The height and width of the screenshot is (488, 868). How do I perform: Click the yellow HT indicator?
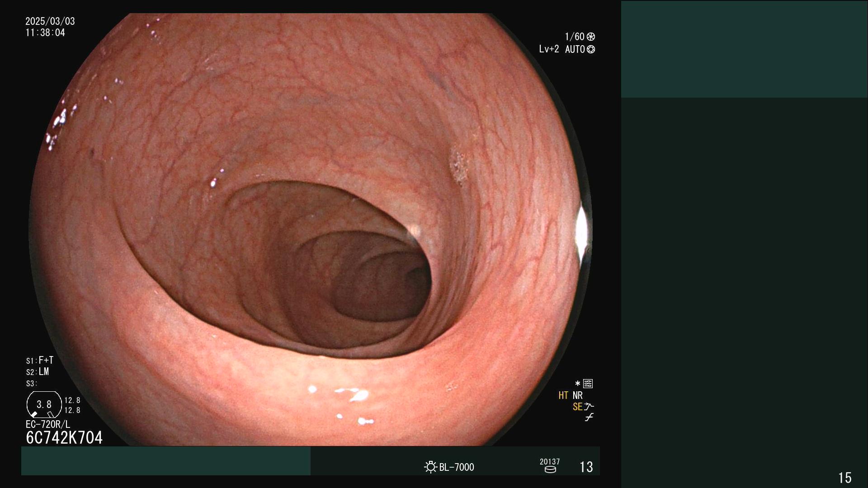coord(563,395)
